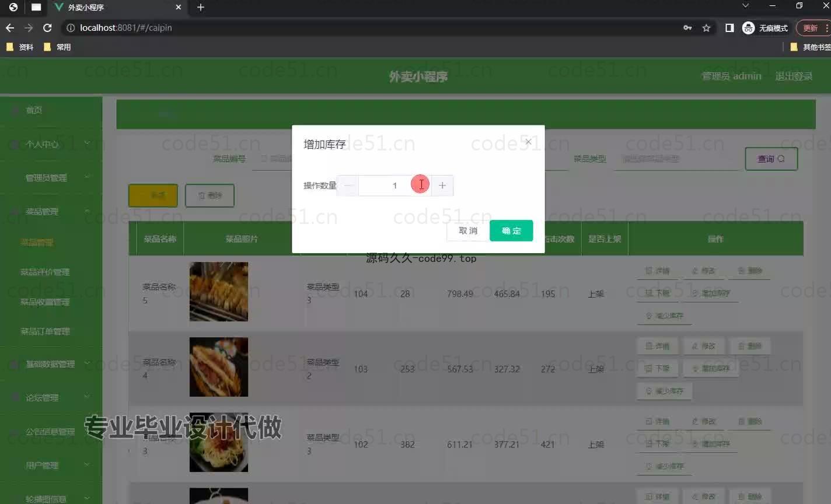The image size is (831, 504).
Task: Reload the page with the refresh icon
Action: click(48, 27)
